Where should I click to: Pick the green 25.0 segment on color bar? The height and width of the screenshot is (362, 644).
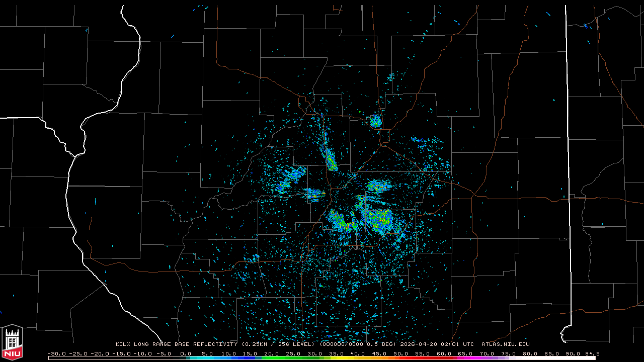coord(294,358)
